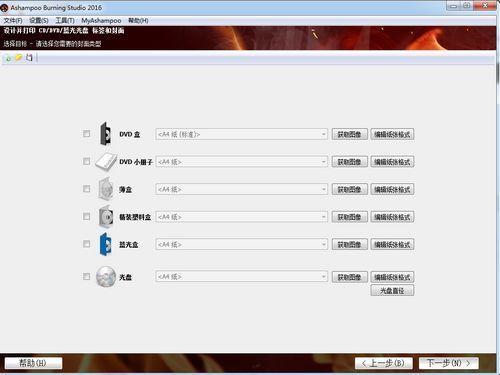500x375 pixels.
Task: Click the save project toolbar icon
Action: [x=29, y=58]
